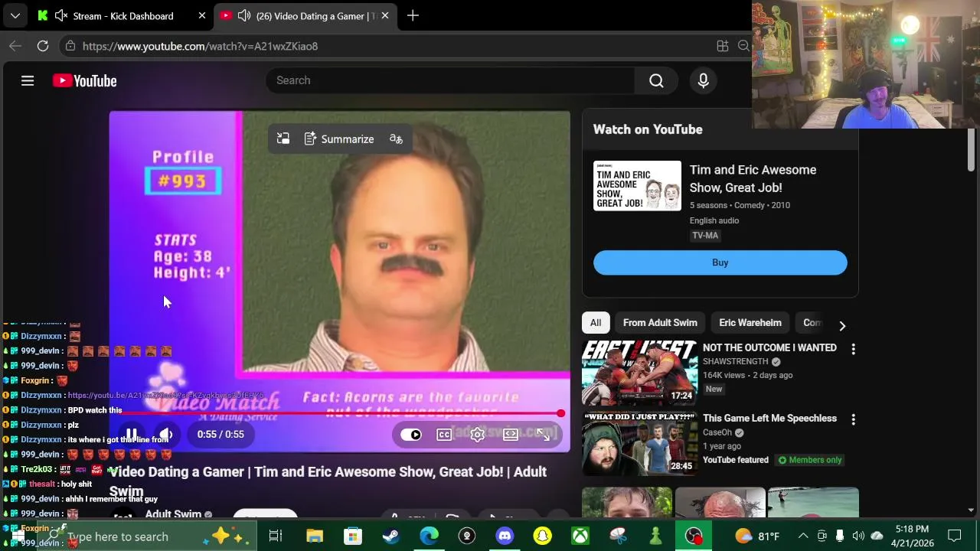Screen dimensions: 980x551
Task: Click the Windows taskbar search box
Action: tap(145, 536)
